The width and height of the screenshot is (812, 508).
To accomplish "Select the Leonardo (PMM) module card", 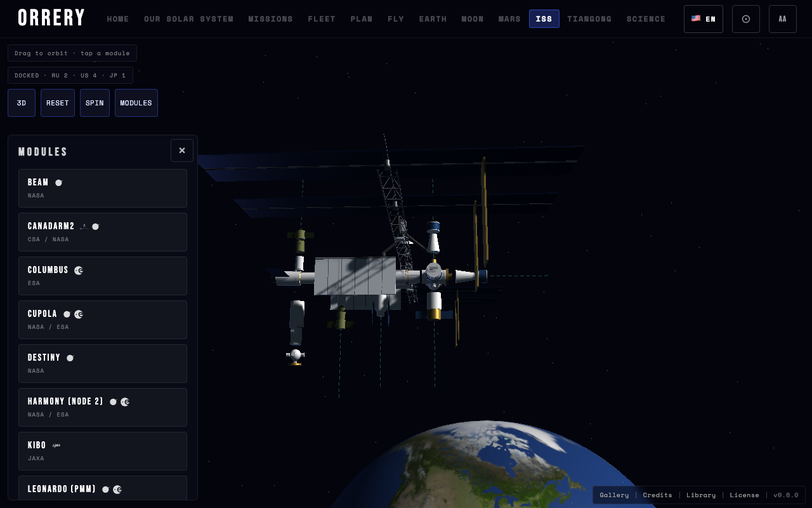I will pyautogui.click(x=103, y=488).
